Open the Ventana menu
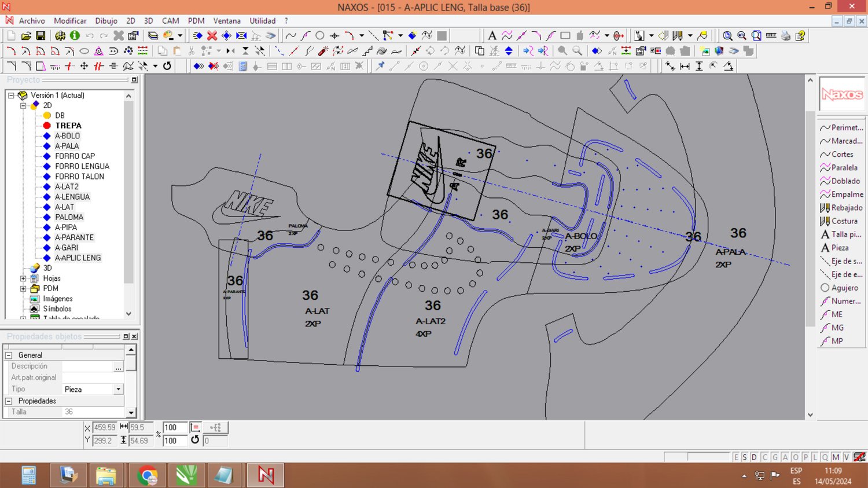The image size is (868, 488). click(x=227, y=21)
